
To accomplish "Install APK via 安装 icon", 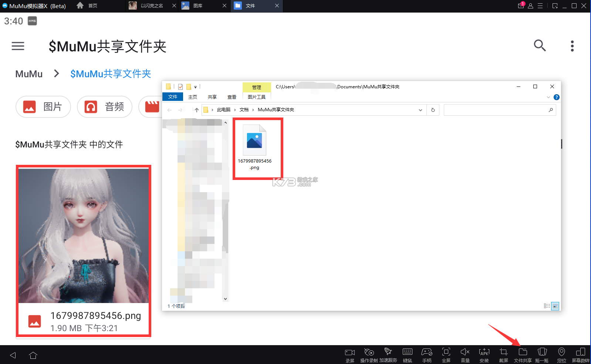I will coord(484,355).
